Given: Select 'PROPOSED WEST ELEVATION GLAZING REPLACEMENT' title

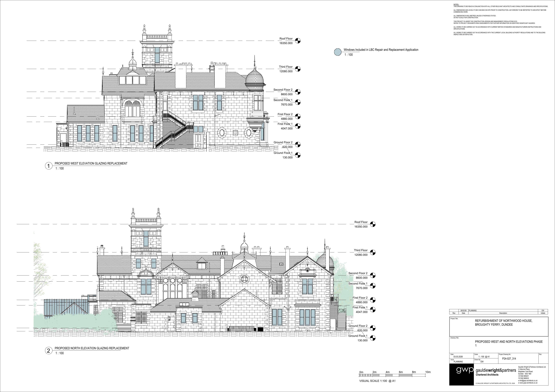Looking at the screenshot, I should [91, 163].
